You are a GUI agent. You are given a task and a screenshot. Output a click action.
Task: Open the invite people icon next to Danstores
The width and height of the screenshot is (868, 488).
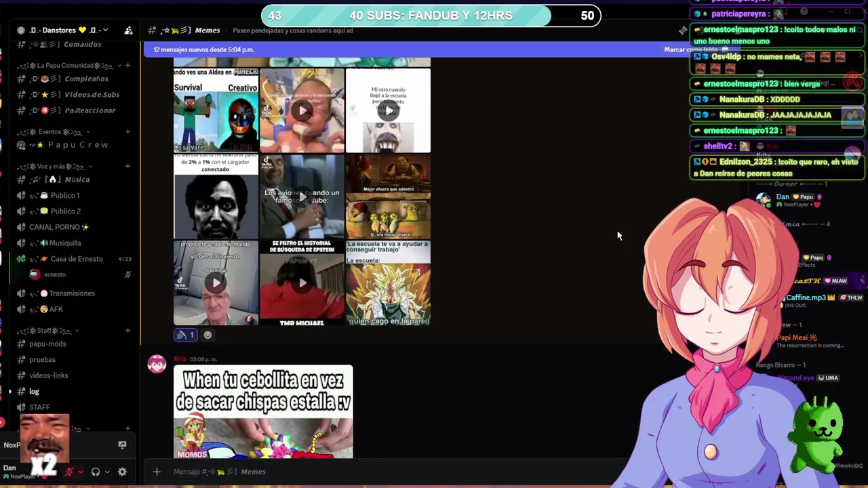[128, 30]
